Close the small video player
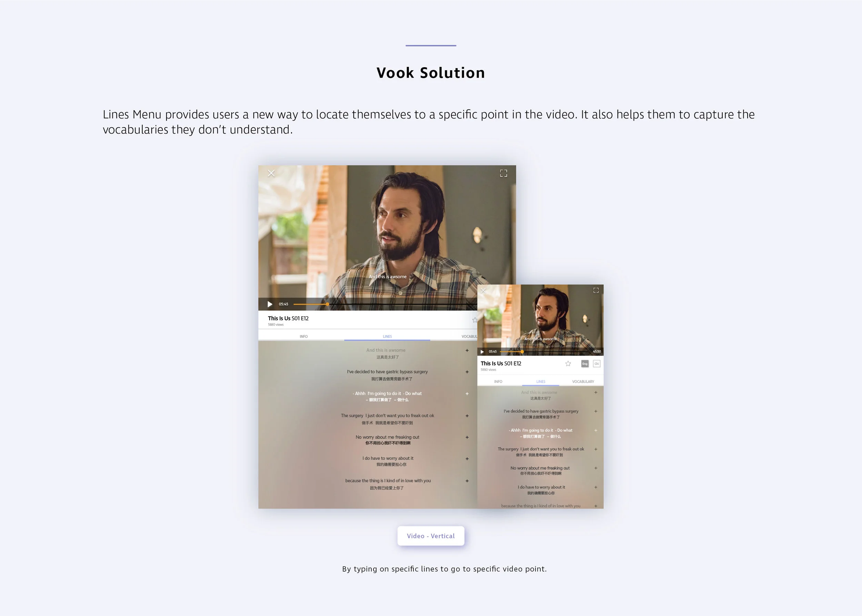 click(483, 290)
